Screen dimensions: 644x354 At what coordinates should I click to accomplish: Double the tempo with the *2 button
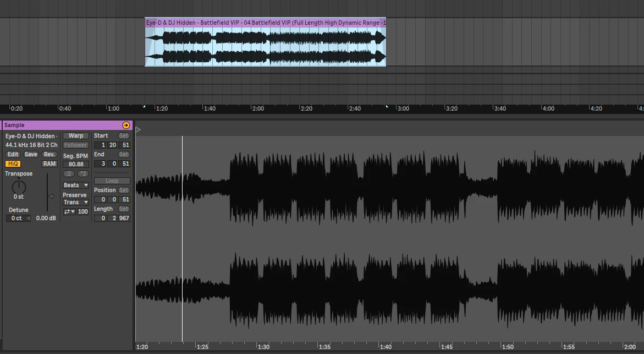pyautogui.click(x=83, y=173)
